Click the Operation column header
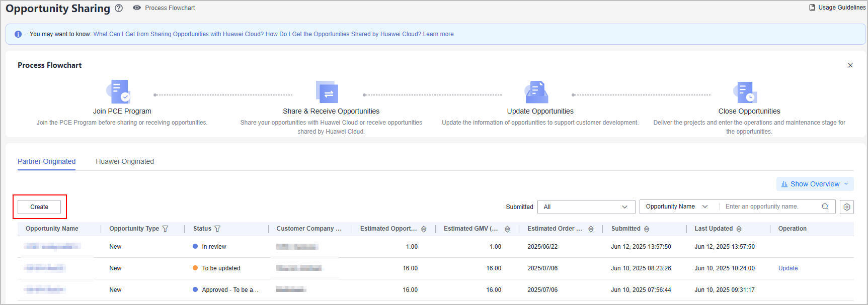868x305 pixels. 792,229
